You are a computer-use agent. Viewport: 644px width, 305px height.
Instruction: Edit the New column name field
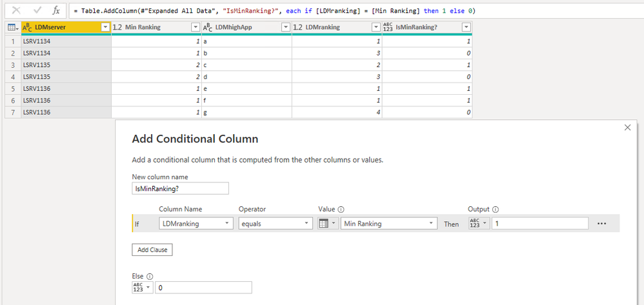[x=180, y=188]
